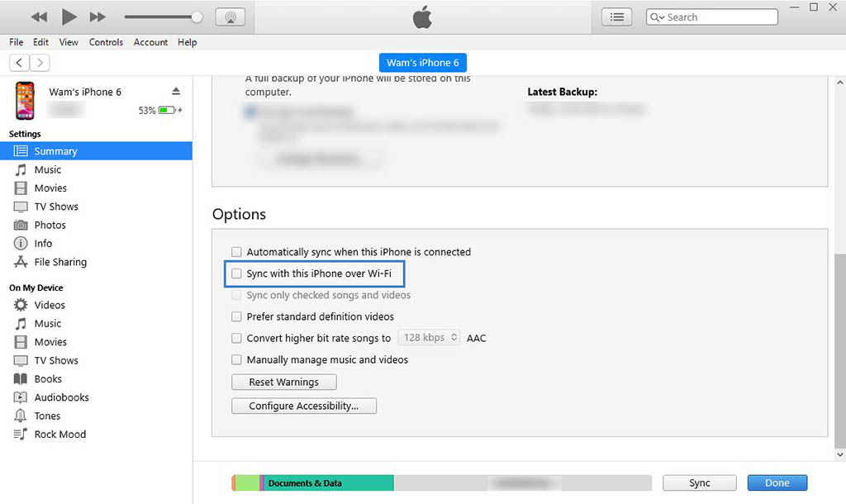Open the AirPlay output button

click(231, 17)
